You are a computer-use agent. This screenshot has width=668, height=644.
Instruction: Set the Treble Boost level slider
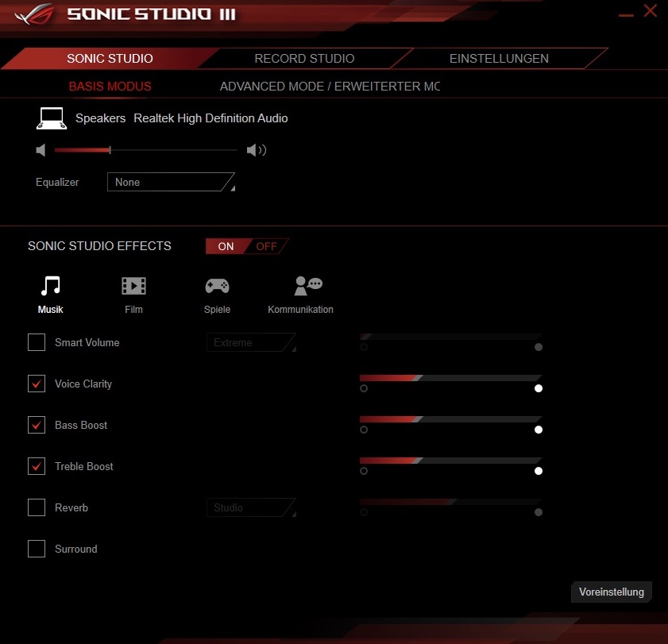coord(450,461)
